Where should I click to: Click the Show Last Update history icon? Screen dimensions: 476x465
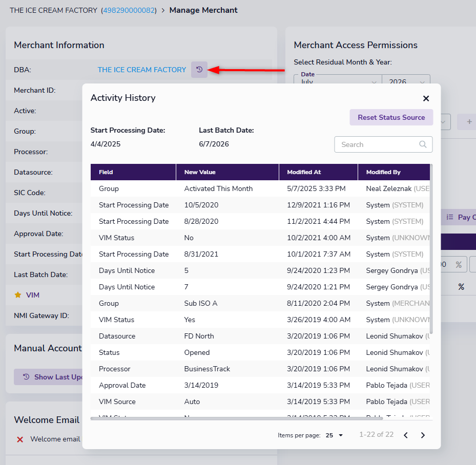[x=27, y=377]
